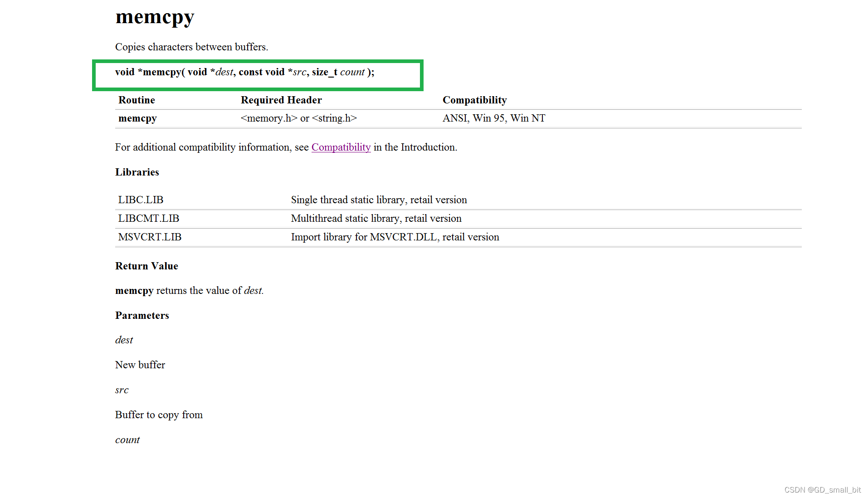Open the Compatibility hyperlink
This screenshot has width=868, height=498.
tap(341, 147)
